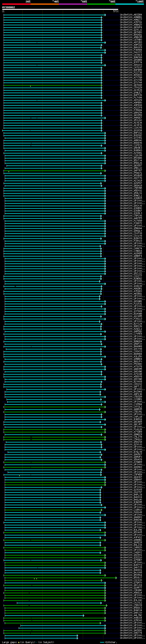This screenshot has height=644, width=146.
Task: Select hit UniRef100_P59671
Action: (x=131, y=173)
